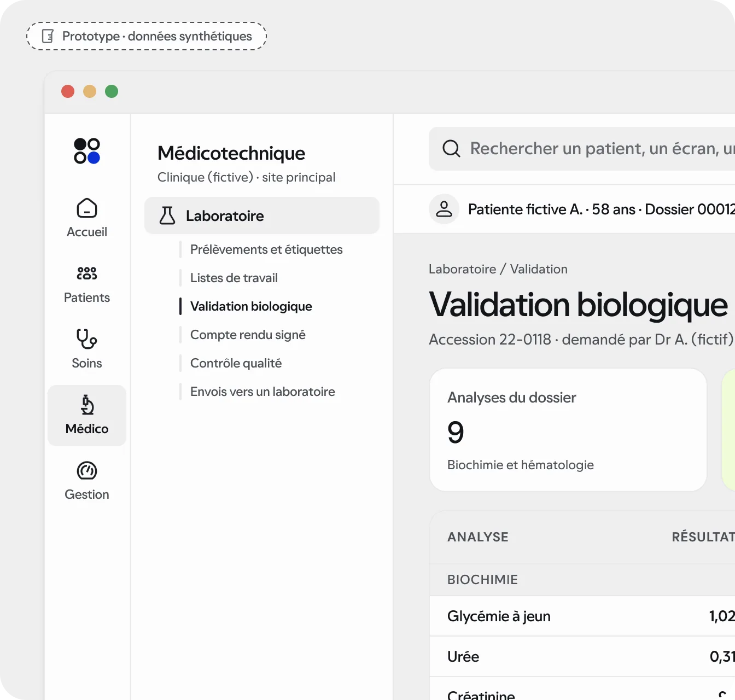Collapse the Laboratoire menu section
This screenshot has width=735, height=700.
tap(262, 215)
